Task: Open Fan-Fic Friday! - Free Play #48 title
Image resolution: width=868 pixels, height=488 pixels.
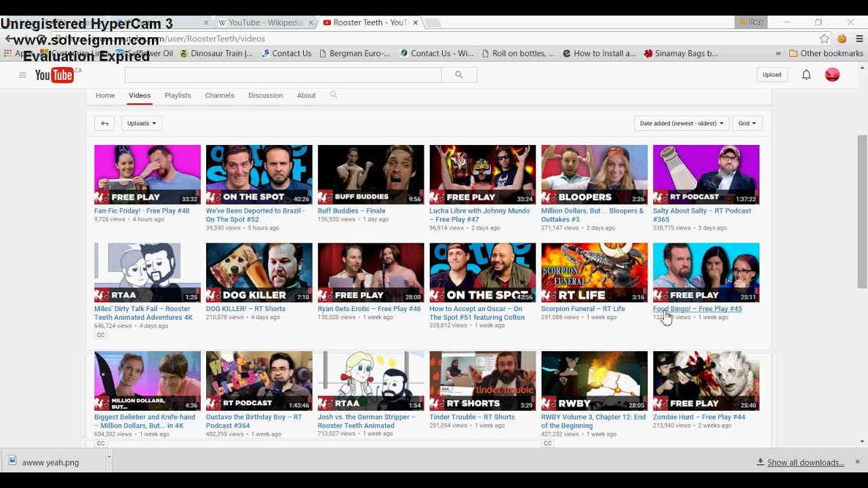Action: (142, 211)
